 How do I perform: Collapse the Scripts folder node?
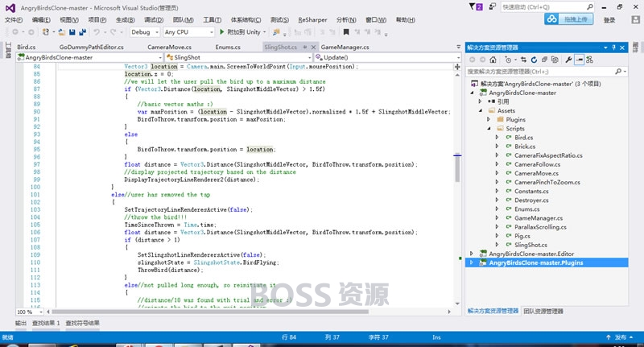pos(489,129)
